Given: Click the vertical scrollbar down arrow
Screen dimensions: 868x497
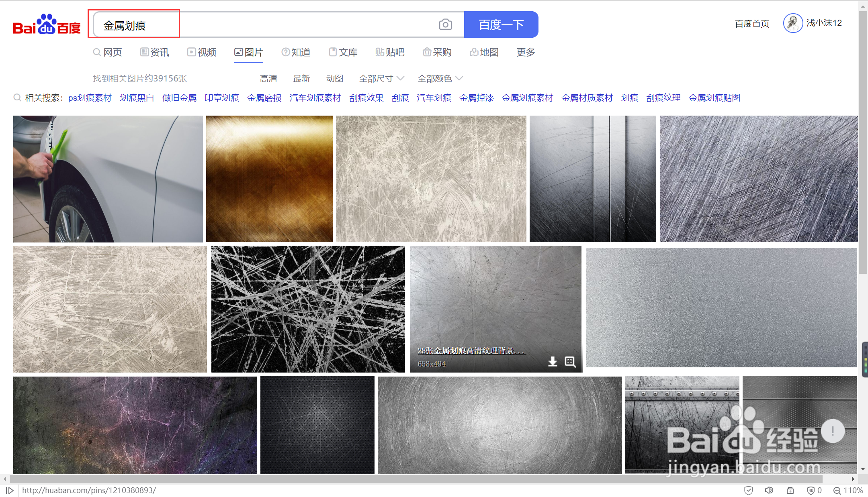Looking at the screenshot, I should click(x=863, y=469).
